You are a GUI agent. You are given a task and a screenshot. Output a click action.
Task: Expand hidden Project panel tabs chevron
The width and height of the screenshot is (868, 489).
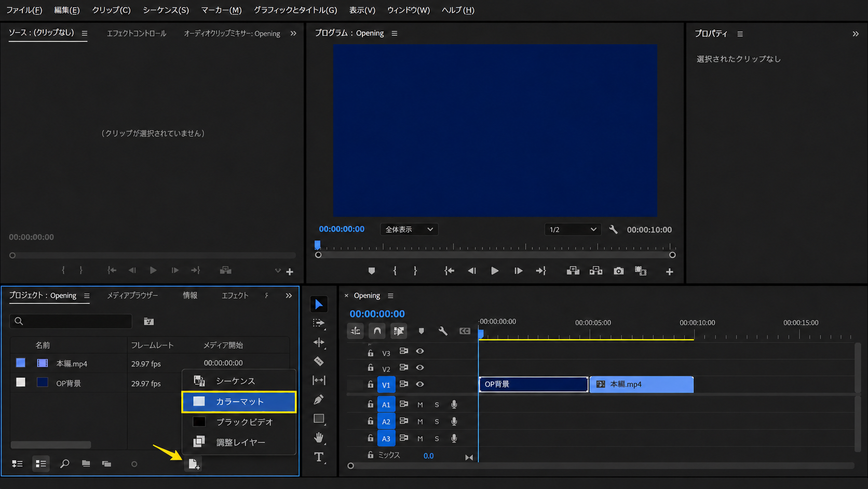pos(289,296)
